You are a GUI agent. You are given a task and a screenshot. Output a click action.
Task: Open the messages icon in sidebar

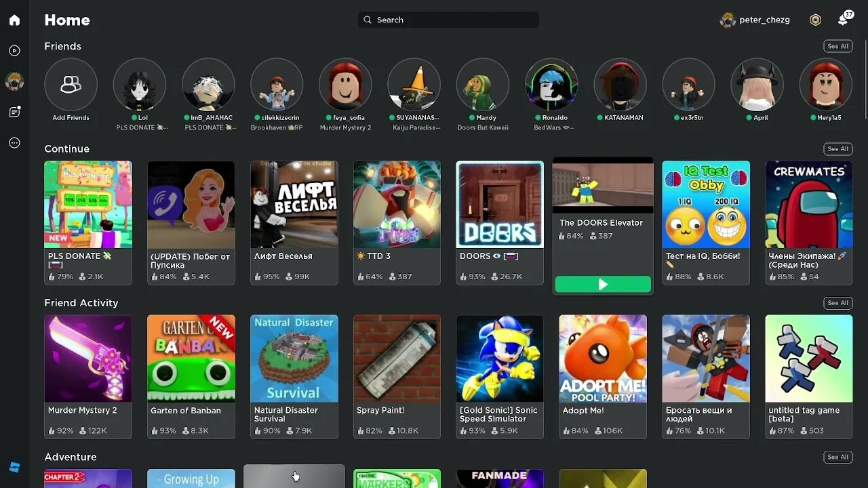[x=14, y=112]
